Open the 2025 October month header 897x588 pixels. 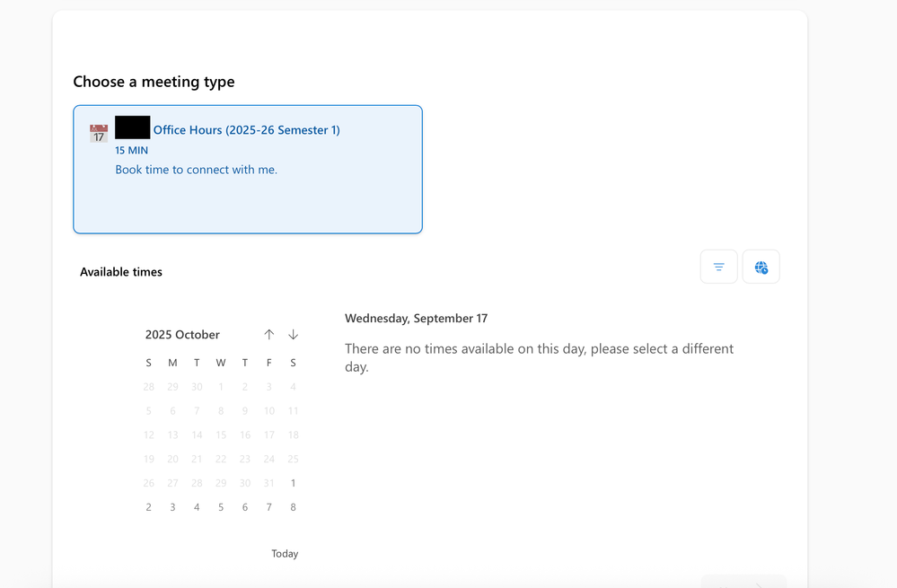(182, 335)
